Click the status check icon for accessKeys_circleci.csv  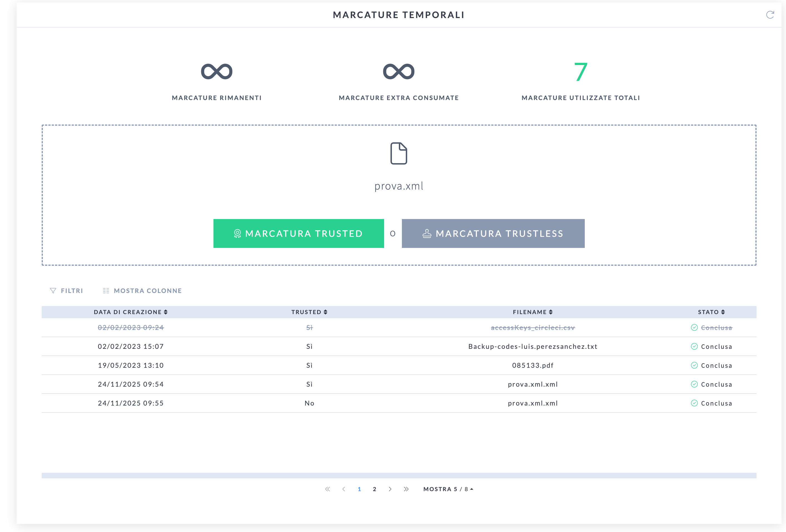(694, 327)
